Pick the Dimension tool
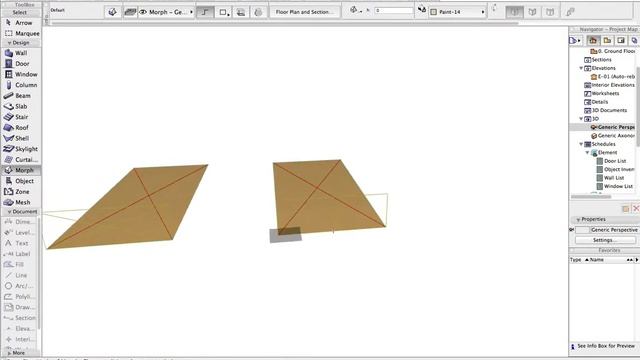Screen dimensions: 640x360 [x=19, y=222]
